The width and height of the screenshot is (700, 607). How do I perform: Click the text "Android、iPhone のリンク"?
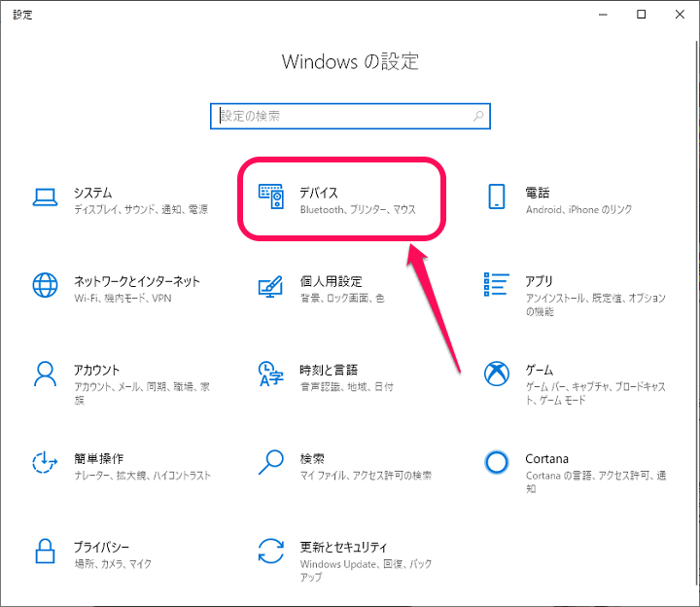click(x=578, y=209)
